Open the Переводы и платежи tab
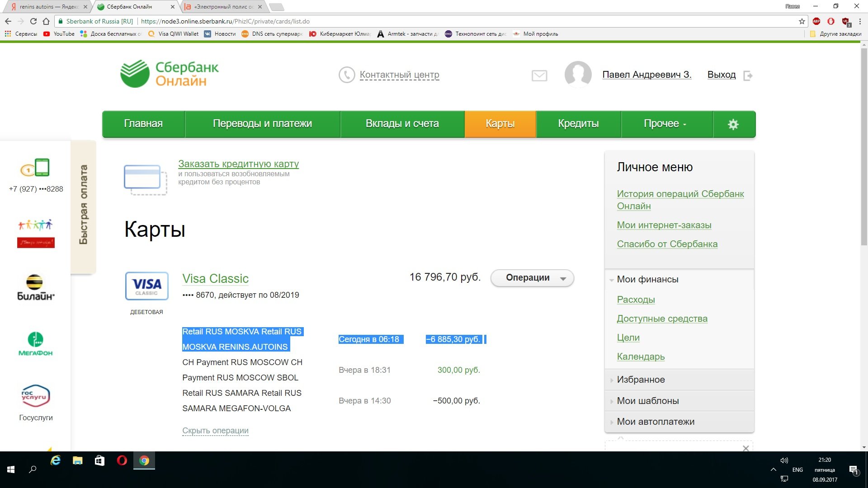Image resolution: width=868 pixels, height=488 pixels. click(262, 124)
